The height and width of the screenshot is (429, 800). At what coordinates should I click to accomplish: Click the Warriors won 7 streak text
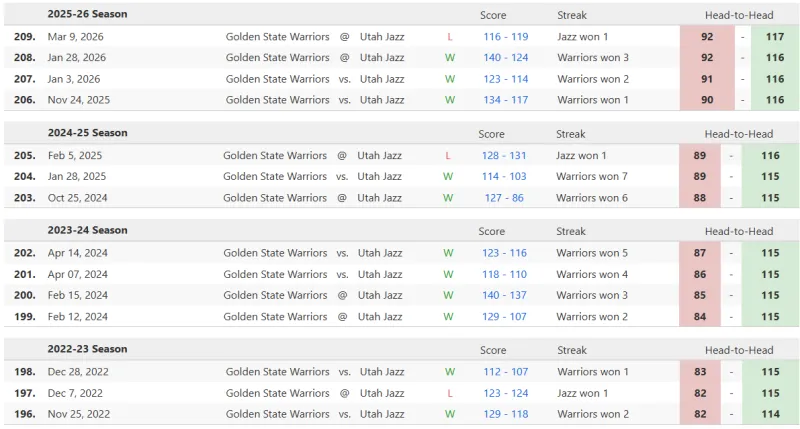click(x=592, y=177)
